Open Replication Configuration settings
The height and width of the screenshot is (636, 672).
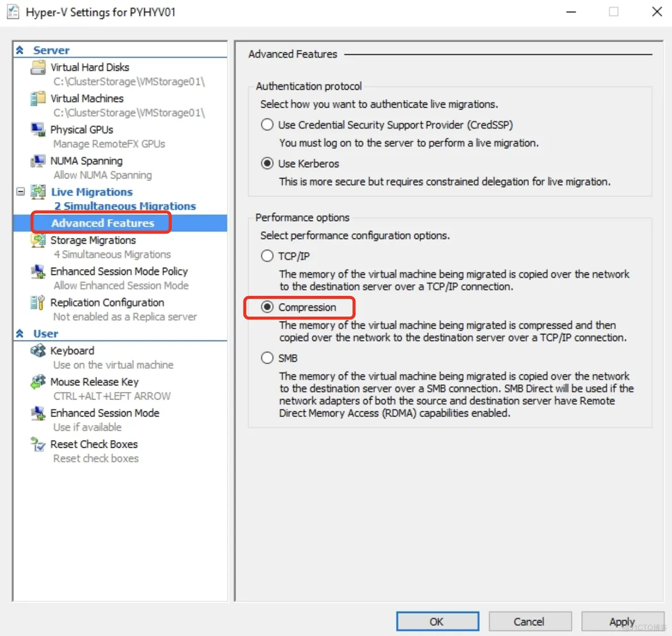click(107, 303)
